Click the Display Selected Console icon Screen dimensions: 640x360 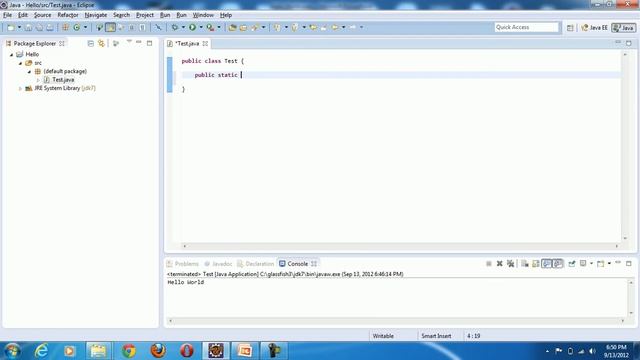pos(583,264)
